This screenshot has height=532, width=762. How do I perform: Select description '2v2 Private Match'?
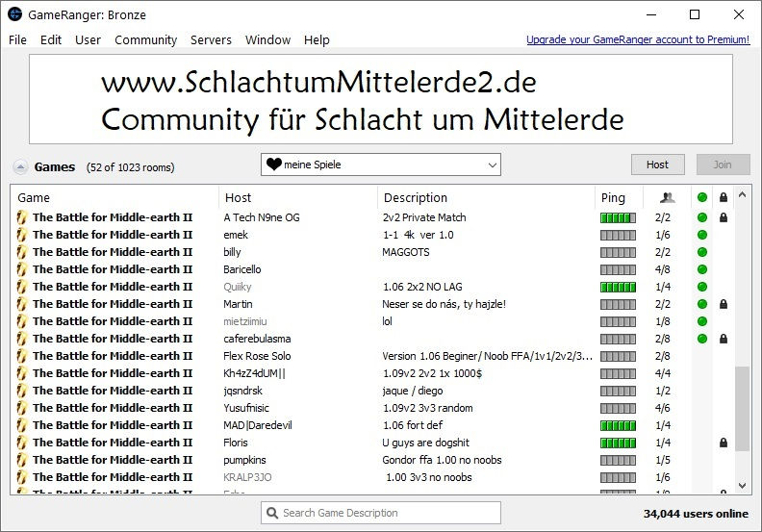[x=424, y=217]
